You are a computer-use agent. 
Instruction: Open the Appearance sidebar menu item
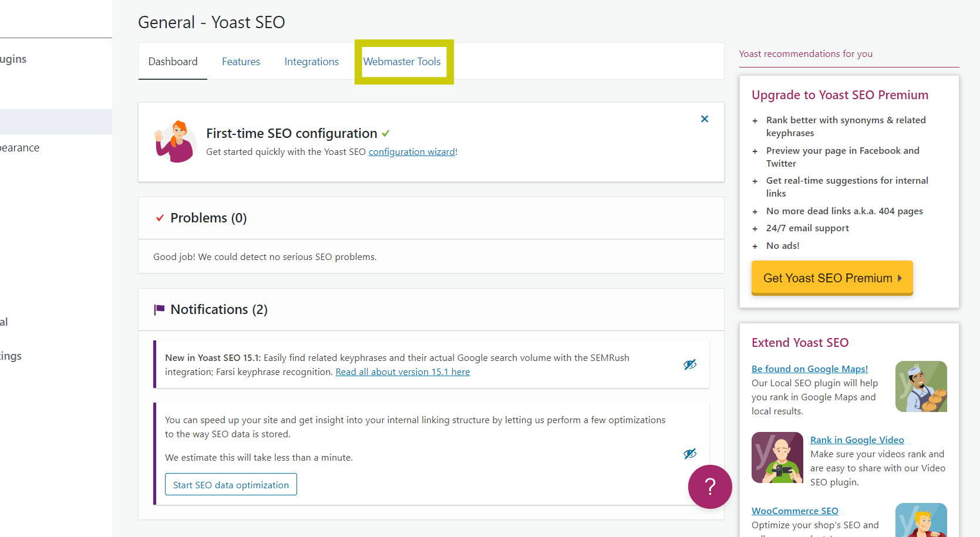tap(19, 148)
